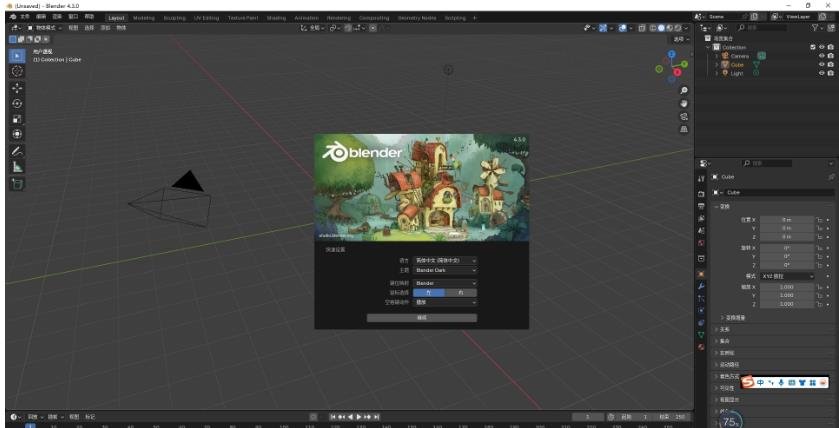The image size is (839, 428).
Task: Switch to the Sculpting workspace tab
Action: (174, 18)
